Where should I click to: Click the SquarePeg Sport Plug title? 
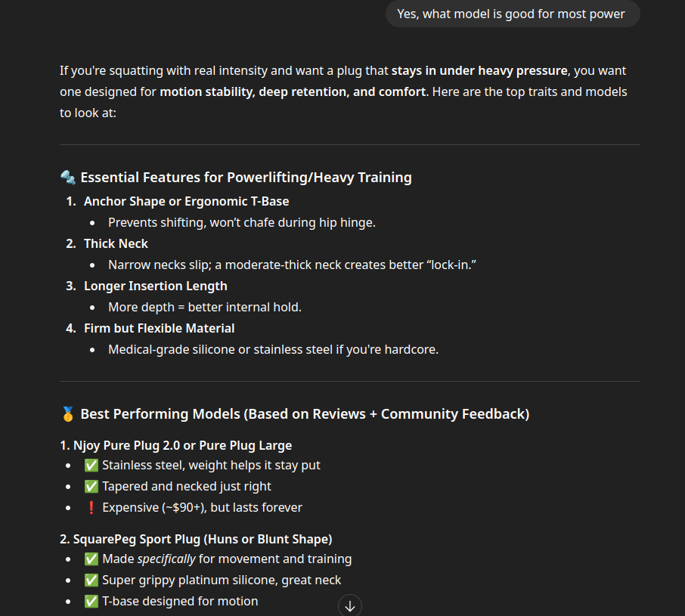(196, 539)
